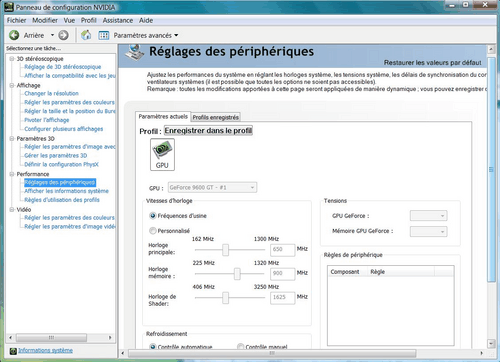Open Régler la taille et position du Bureau
Image resolution: width=500 pixels, height=362 pixels.
pos(70,111)
